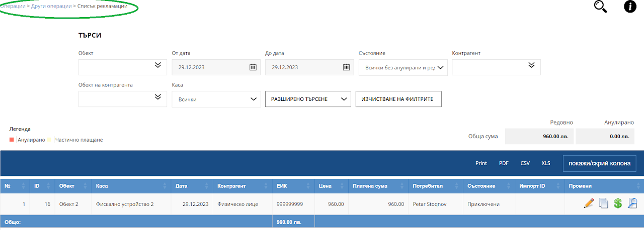Image resolution: width=644 pixels, height=230 pixels.
Task: Click sort arrows in Дата column header
Action: [x=207, y=186]
